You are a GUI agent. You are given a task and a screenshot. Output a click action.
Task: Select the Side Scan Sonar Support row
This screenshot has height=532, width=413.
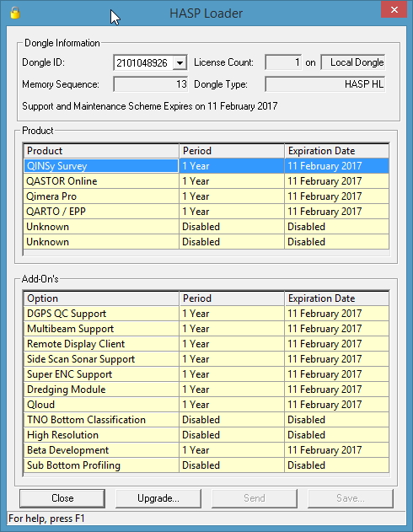206,359
